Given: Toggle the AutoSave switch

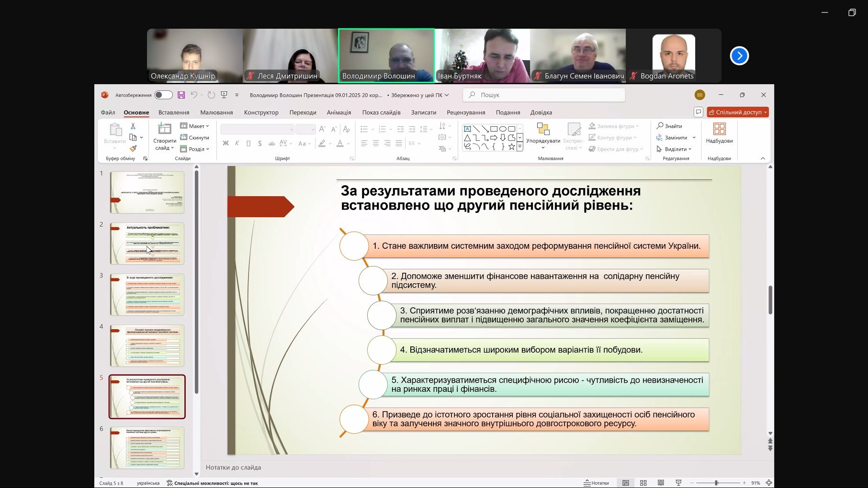Looking at the screenshot, I should pyautogui.click(x=163, y=95).
